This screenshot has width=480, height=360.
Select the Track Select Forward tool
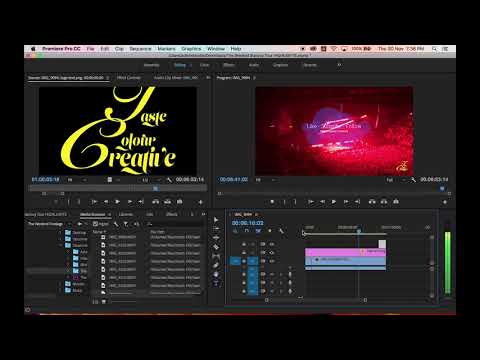click(216, 229)
